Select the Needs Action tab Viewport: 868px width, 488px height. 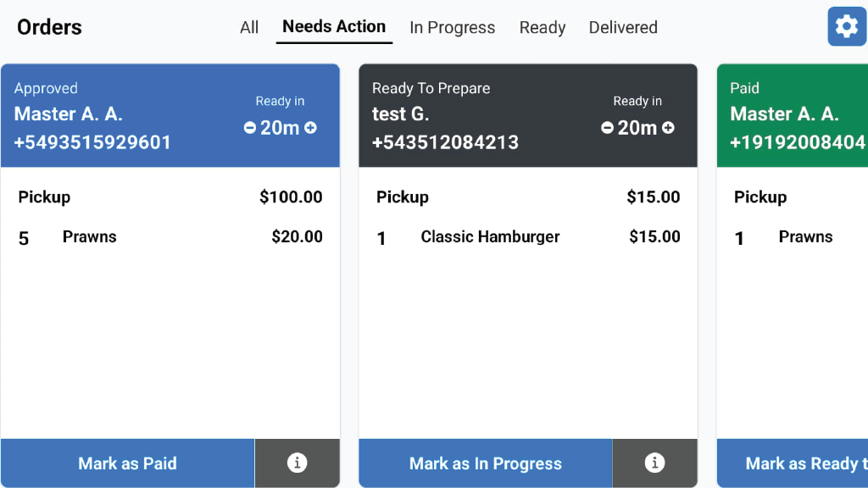coord(334,27)
